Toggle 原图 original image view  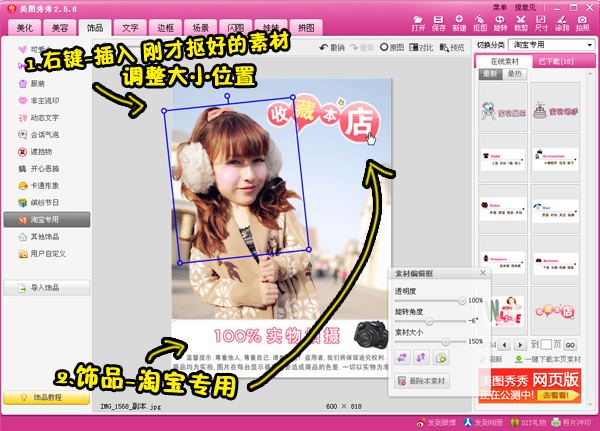395,47
